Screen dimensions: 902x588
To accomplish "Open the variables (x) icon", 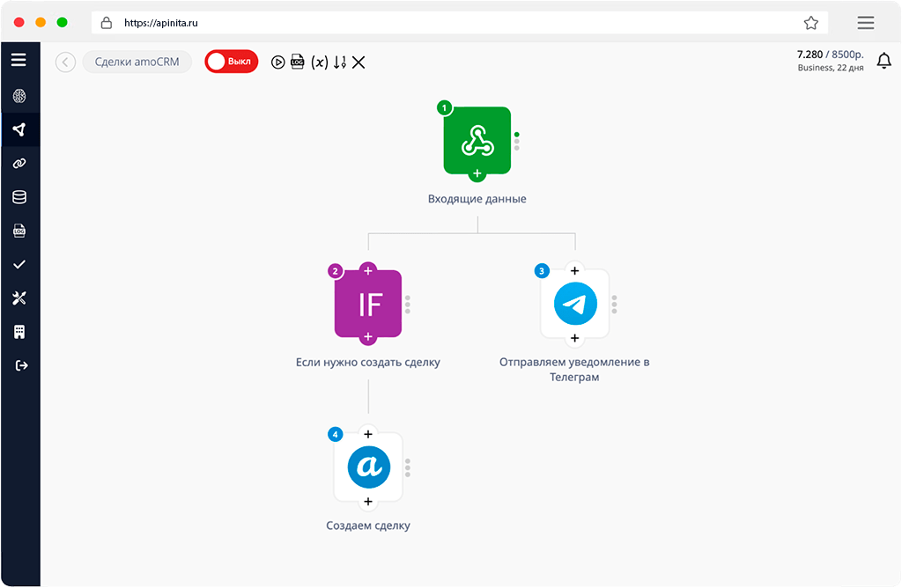I will 320,62.
